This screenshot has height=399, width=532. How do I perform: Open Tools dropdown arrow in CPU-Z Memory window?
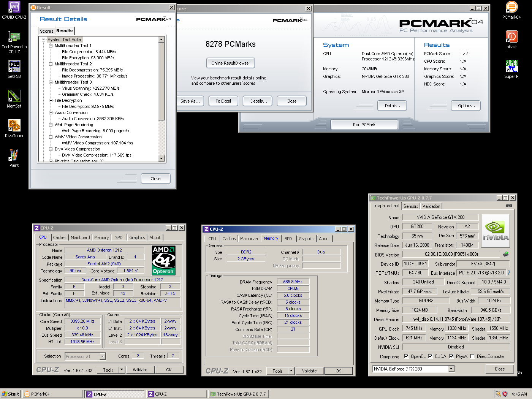pyautogui.click(x=291, y=371)
